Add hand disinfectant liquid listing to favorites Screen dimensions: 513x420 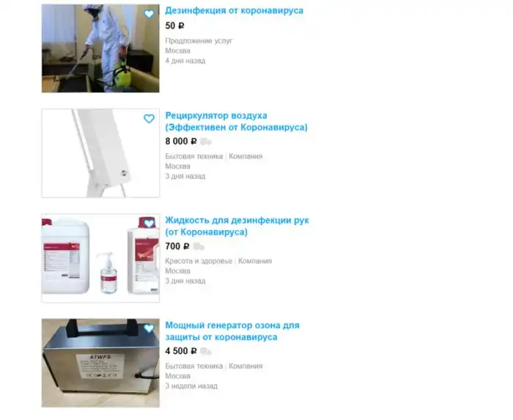(x=149, y=224)
